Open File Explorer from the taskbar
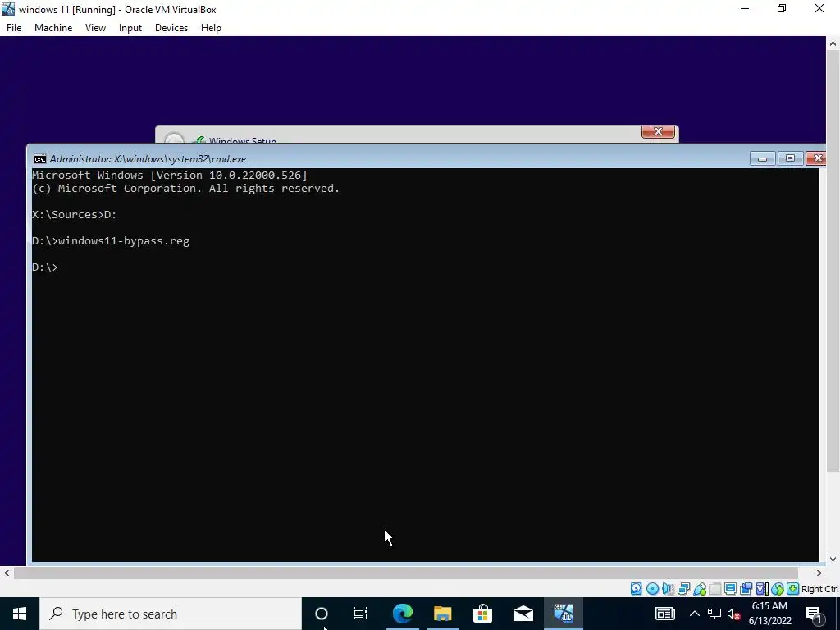The width and height of the screenshot is (840, 630). point(442,614)
